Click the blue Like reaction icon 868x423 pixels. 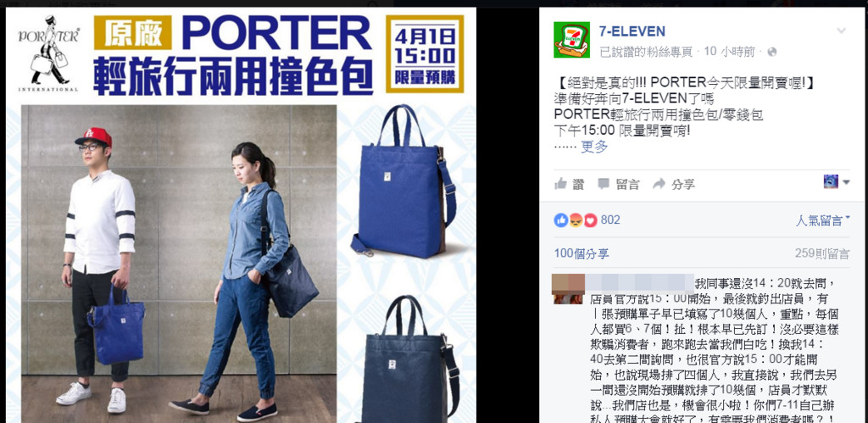tap(561, 220)
